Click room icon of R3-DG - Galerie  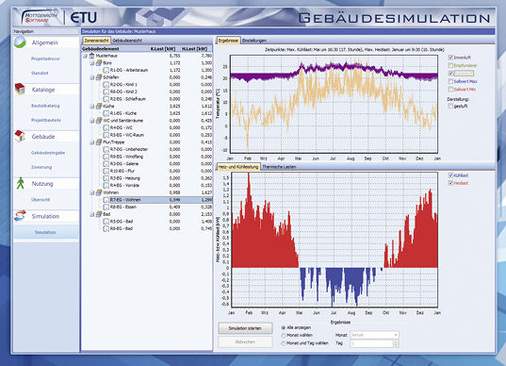click(x=106, y=164)
